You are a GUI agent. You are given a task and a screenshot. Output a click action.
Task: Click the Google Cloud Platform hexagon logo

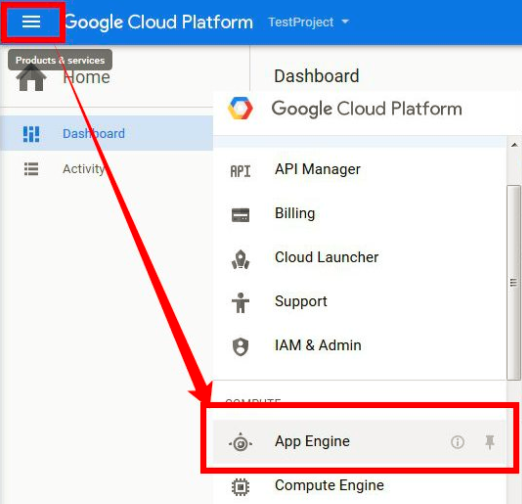point(240,108)
